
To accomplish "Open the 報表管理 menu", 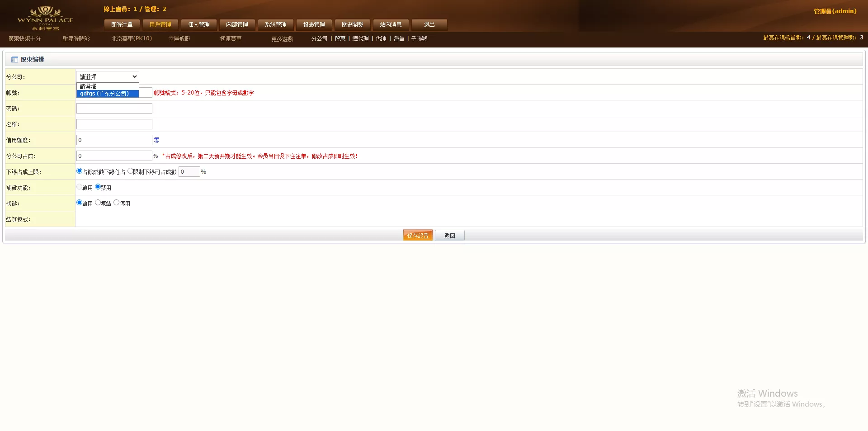I will coord(314,24).
